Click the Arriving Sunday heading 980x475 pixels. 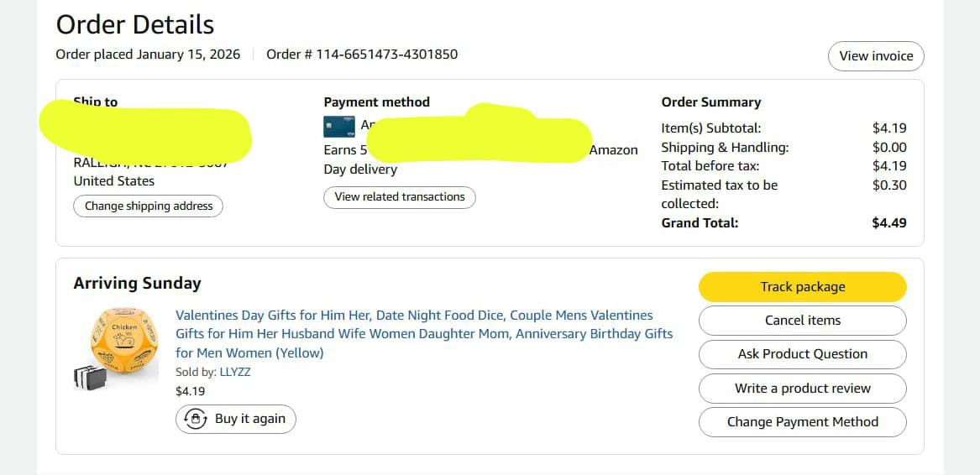(137, 283)
